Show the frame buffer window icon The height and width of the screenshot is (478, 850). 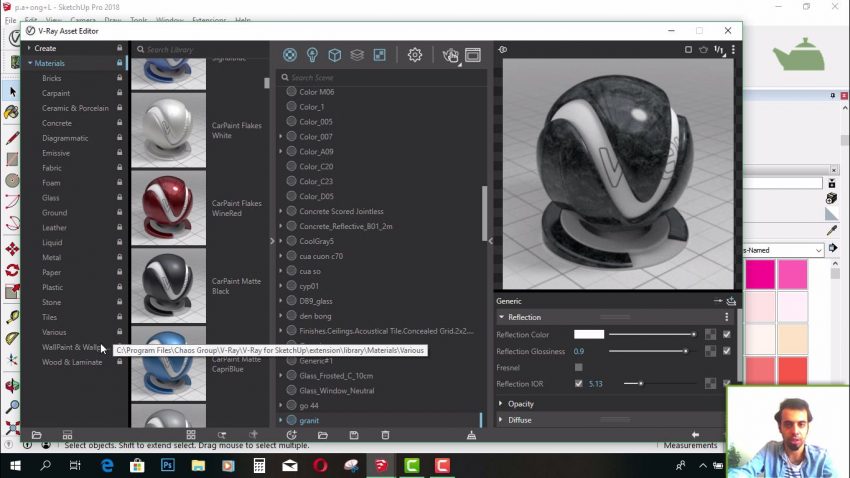coord(473,55)
